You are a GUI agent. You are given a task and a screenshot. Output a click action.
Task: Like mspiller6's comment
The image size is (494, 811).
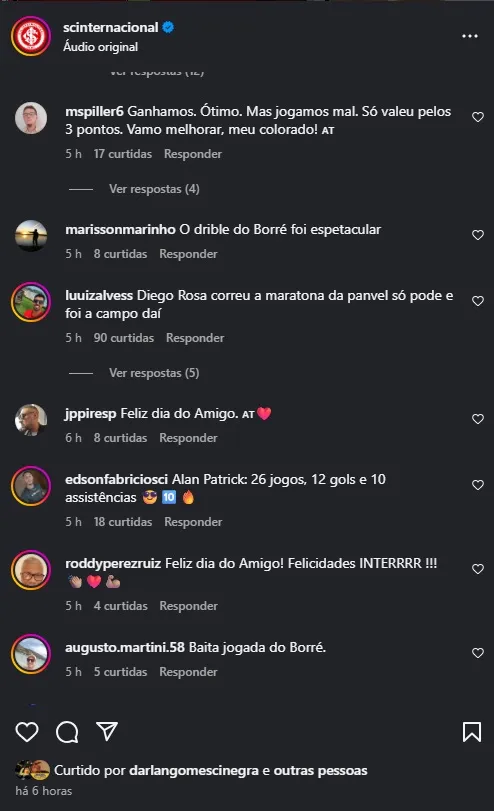(478, 117)
